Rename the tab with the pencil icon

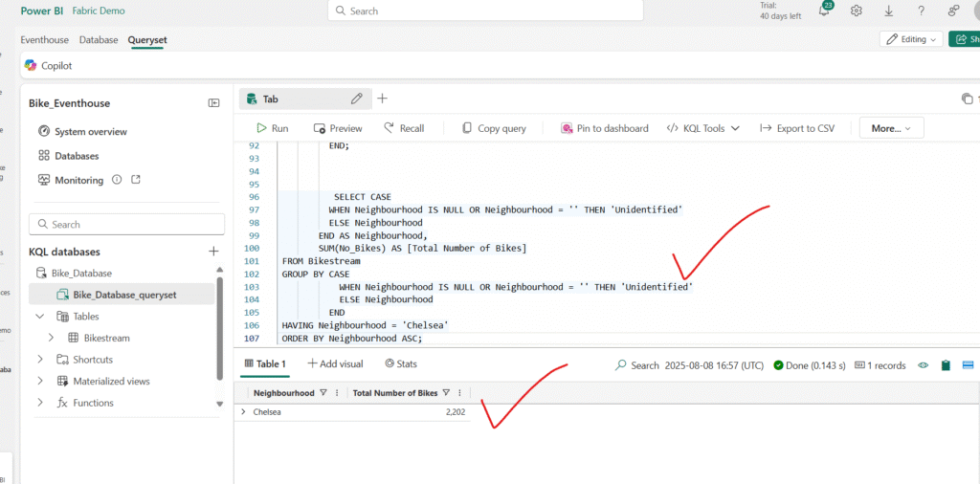pyautogui.click(x=357, y=99)
